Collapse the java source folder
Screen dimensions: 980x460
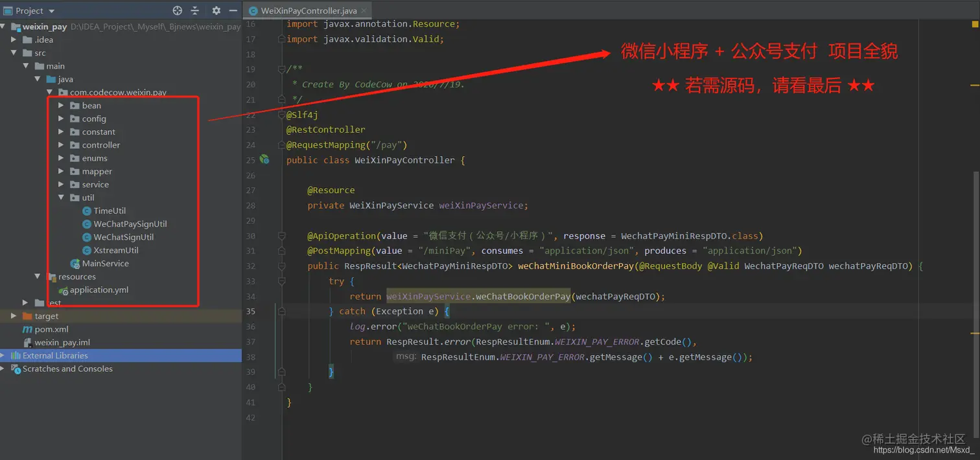(x=38, y=79)
